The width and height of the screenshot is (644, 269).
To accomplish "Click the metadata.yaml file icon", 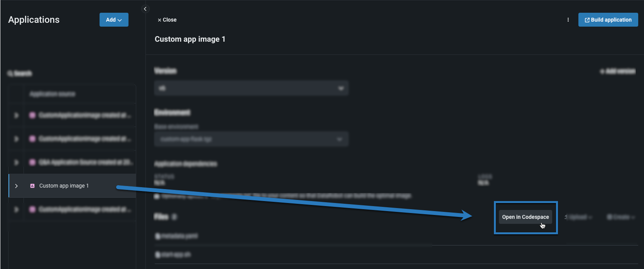I will point(157,236).
